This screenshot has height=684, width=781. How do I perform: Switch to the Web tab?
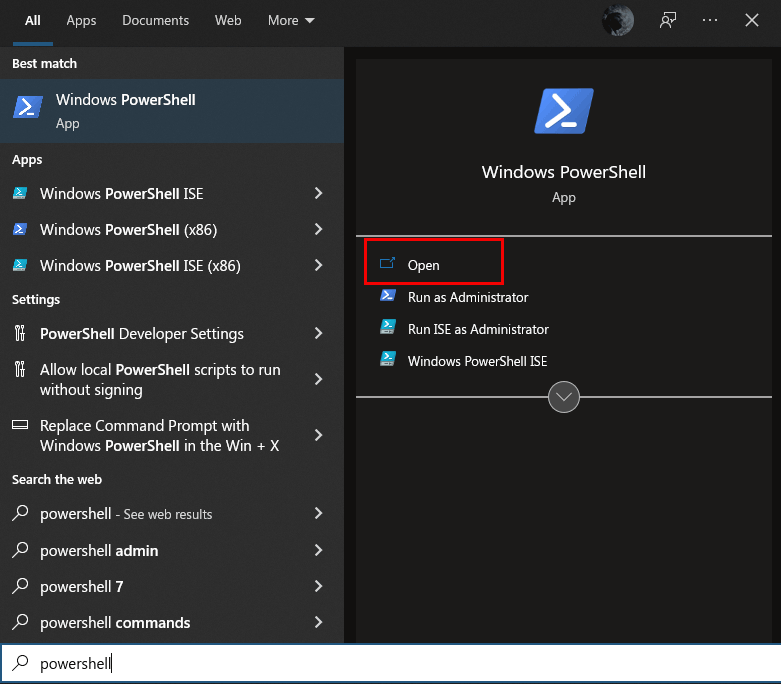(x=228, y=20)
